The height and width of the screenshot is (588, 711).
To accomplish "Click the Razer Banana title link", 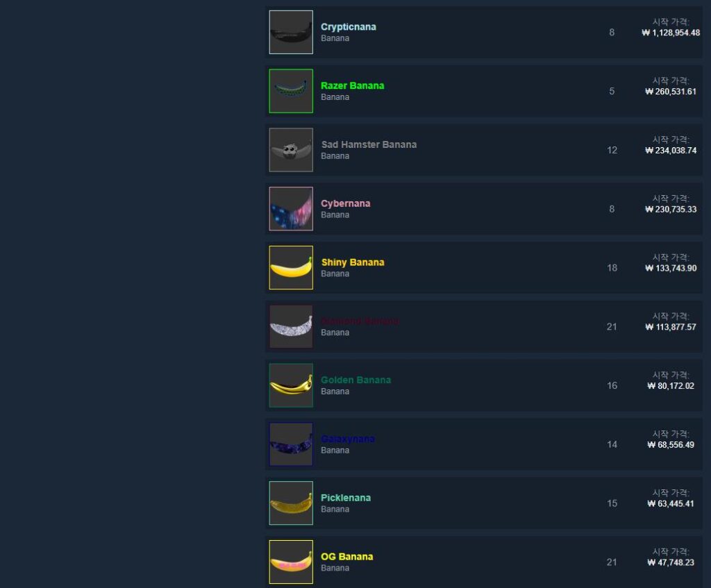I will 352,85.
